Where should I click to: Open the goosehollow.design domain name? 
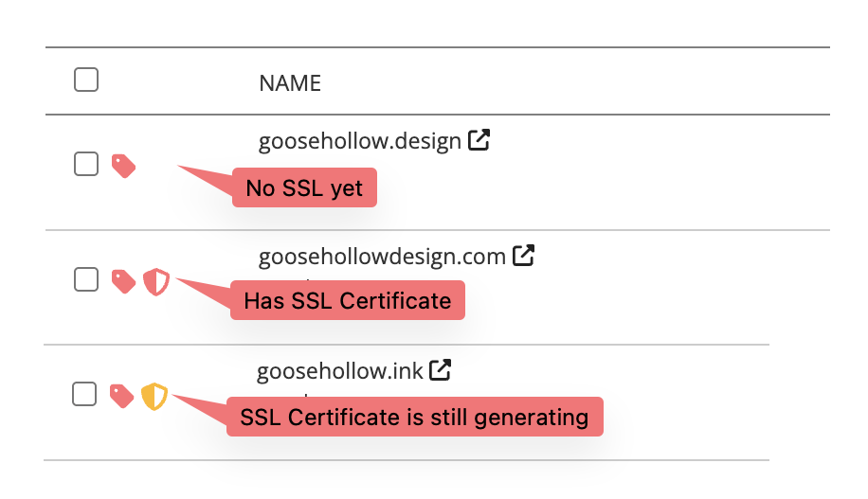359,142
